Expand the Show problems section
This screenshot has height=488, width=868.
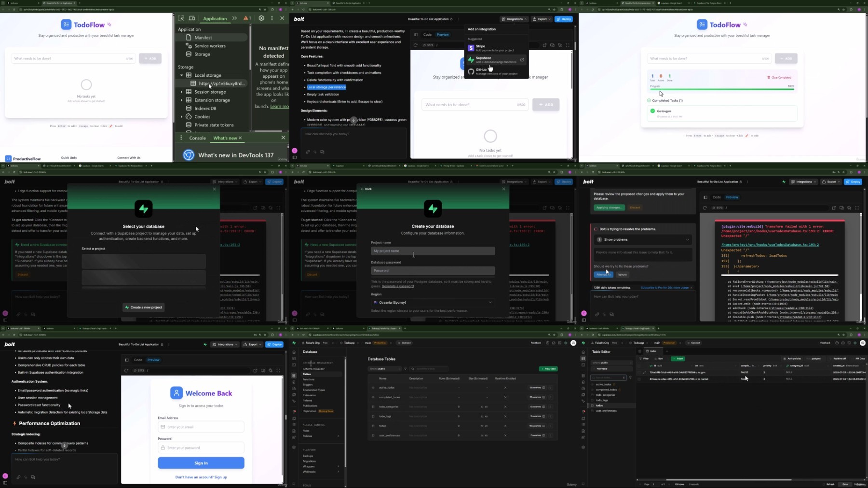click(x=643, y=239)
